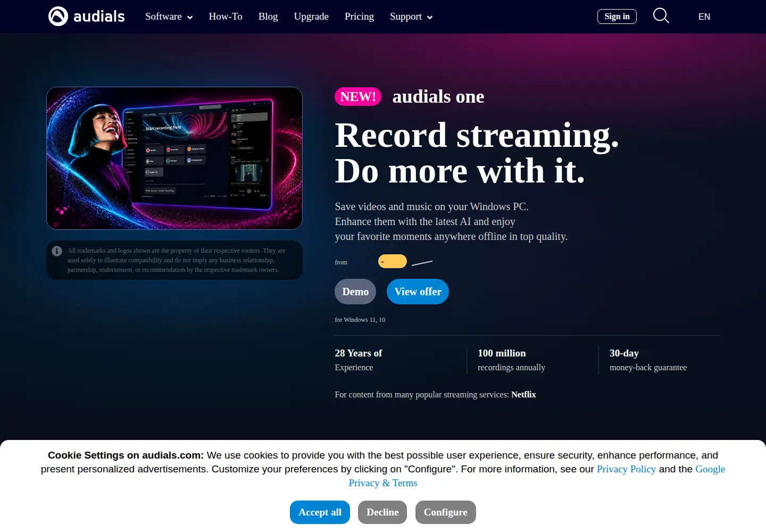Click the '28 Years of' text
The width and height of the screenshot is (766, 532).
pyautogui.click(x=359, y=353)
